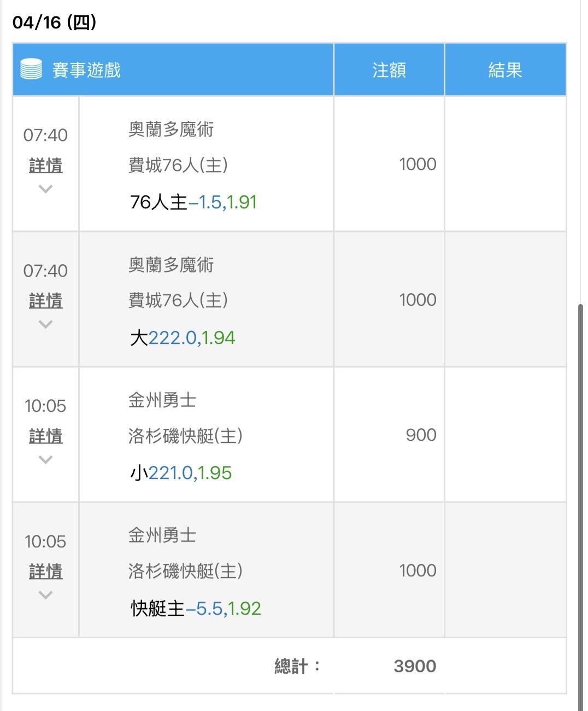This screenshot has width=588, height=711.
Task: Expand chevron for the 大222.0 bet
Action: pyautogui.click(x=46, y=324)
